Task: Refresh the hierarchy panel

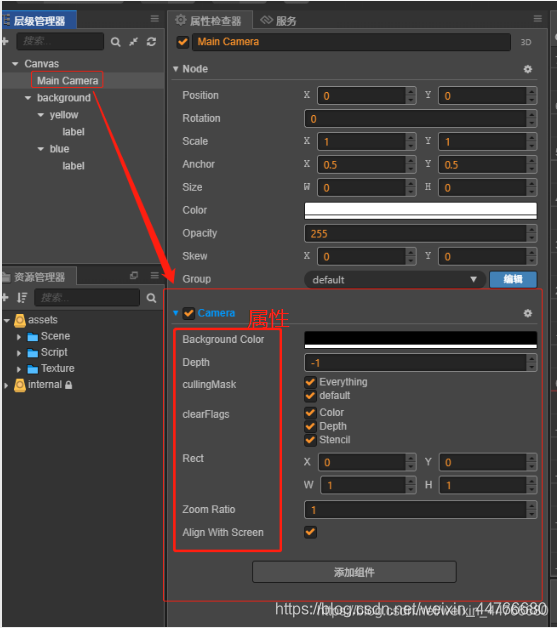Action: click(x=151, y=42)
